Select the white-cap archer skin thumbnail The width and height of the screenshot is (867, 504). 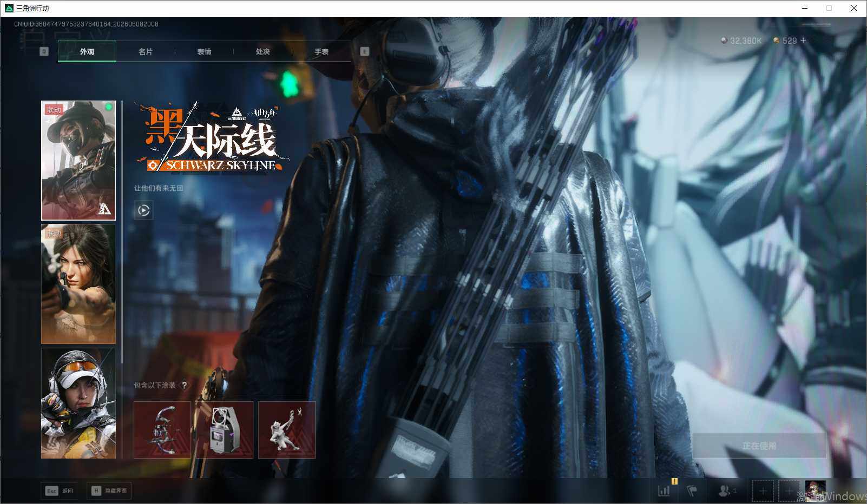pos(78,403)
